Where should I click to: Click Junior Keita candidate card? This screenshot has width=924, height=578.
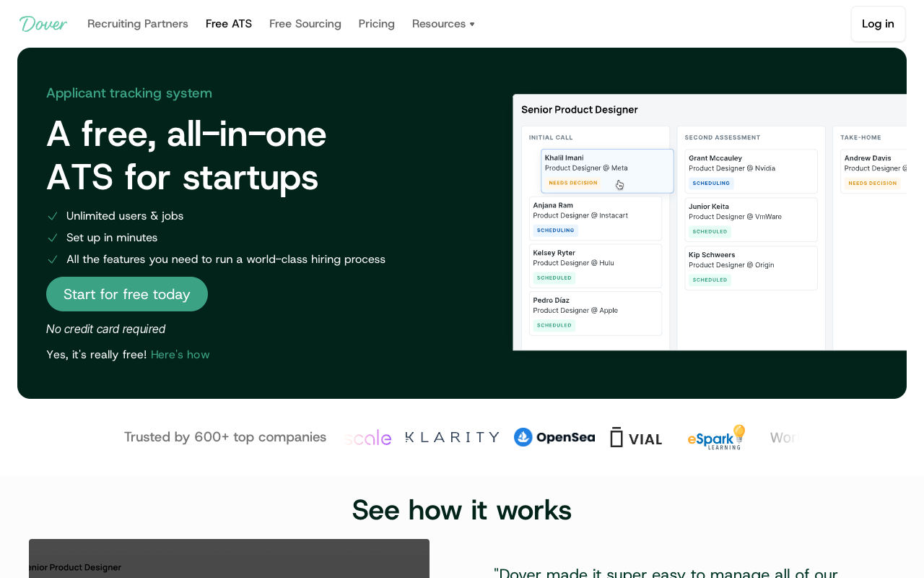tap(751, 220)
